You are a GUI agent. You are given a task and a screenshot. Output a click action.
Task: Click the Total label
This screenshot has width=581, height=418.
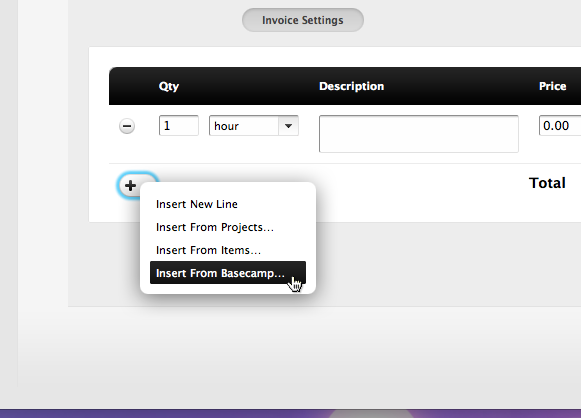pos(547,183)
